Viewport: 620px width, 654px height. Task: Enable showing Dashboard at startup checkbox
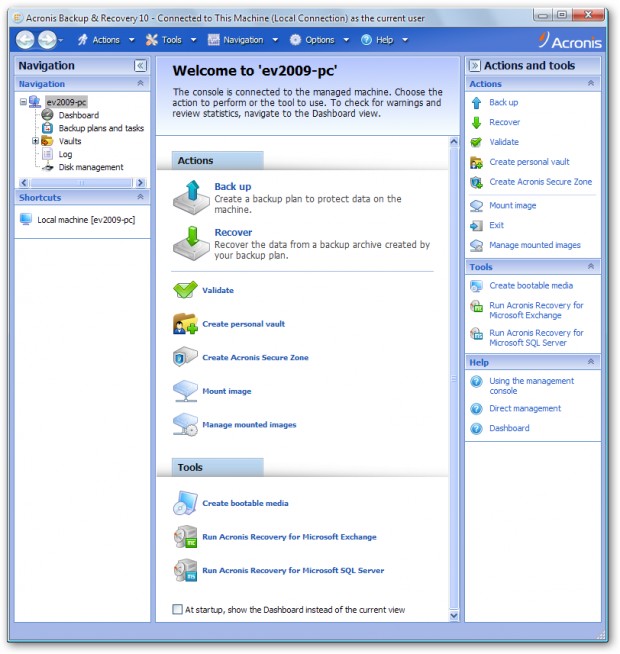tap(177, 609)
